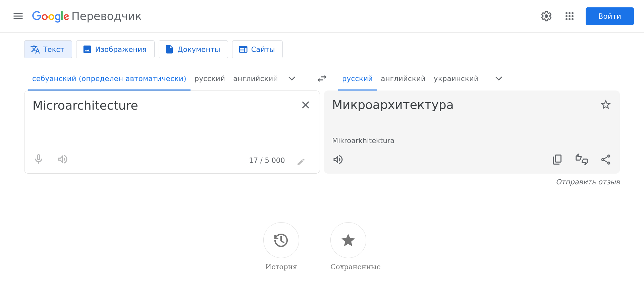
Task: Swap source and target languages
Action: coord(322,78)
